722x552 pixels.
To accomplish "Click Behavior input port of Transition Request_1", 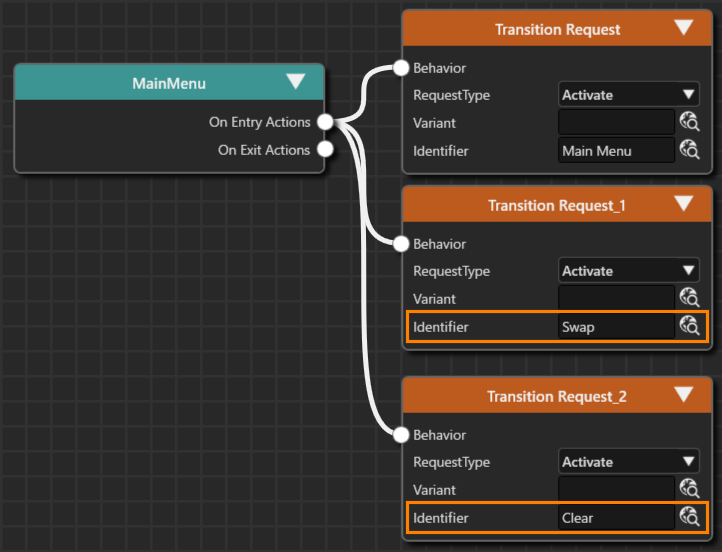I will coord(401,244).
